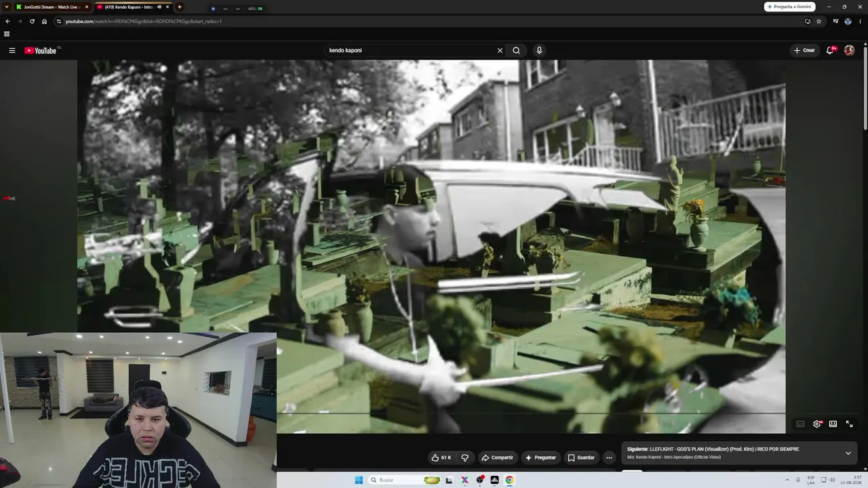Screen dimensions: 868x488
Task: Open a new browser tab
Action: point(180,7)
